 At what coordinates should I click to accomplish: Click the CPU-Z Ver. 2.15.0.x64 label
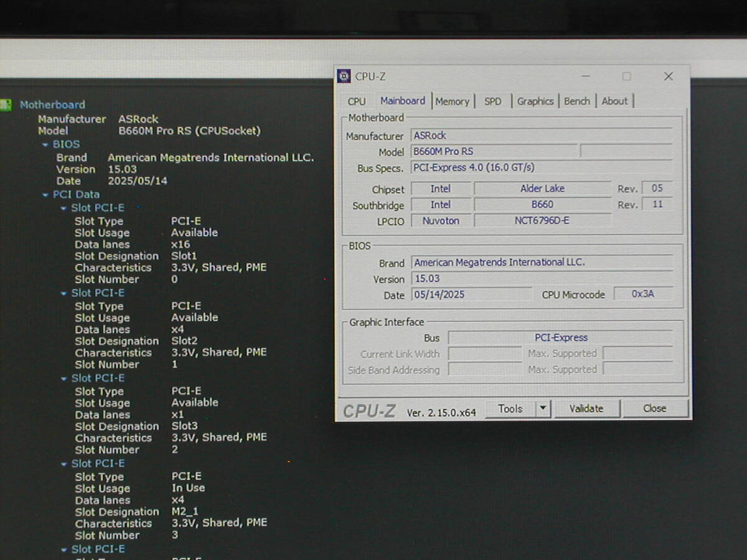coord(441,413)
